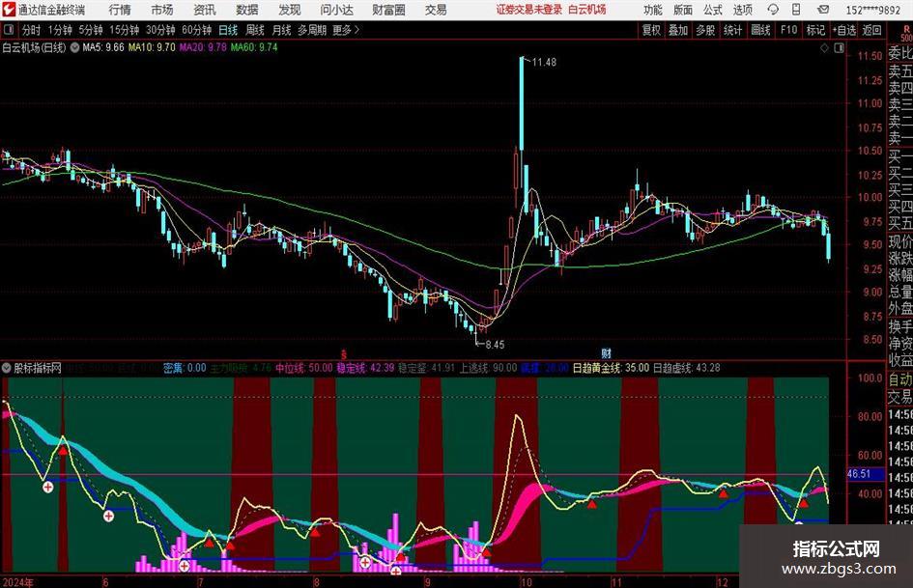Click the R 500 badge at top right
The height and width of the screenshot is (588, 913).
[906, 33]
